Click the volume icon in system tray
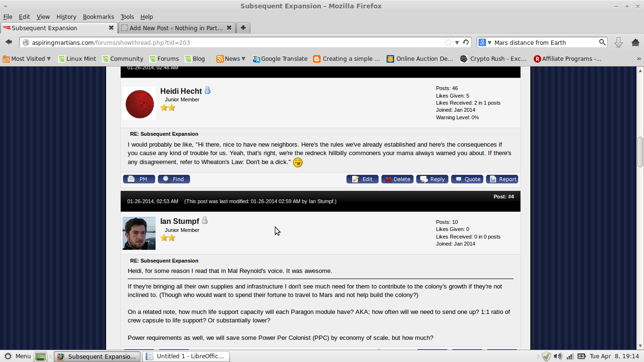Screen dimensions: 644x362 558,356
